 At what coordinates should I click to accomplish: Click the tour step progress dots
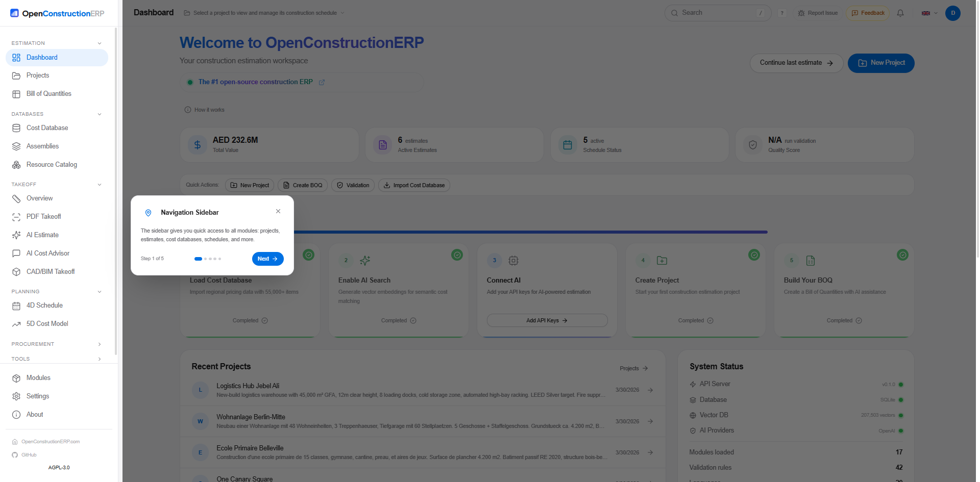click(x=208, y=259)
